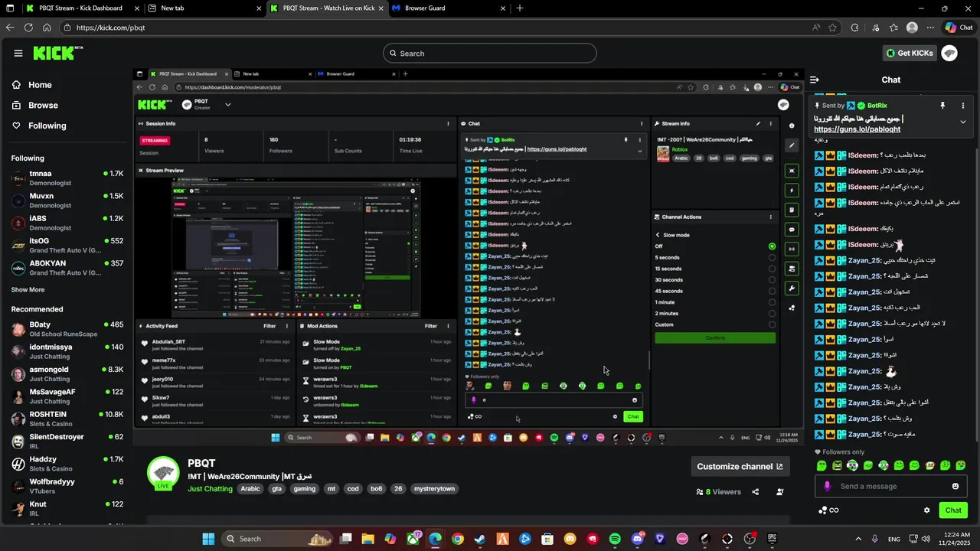Screen dimensions: 980x551
Task: Open the guns.lol/pabloqht link in pinned message
Action: tap(857, 129)
